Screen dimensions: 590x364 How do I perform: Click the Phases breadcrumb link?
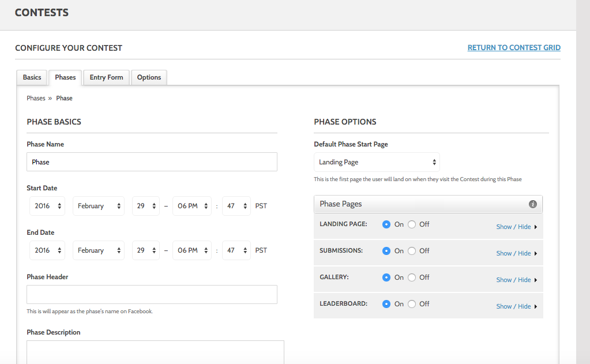pos(36,98)
